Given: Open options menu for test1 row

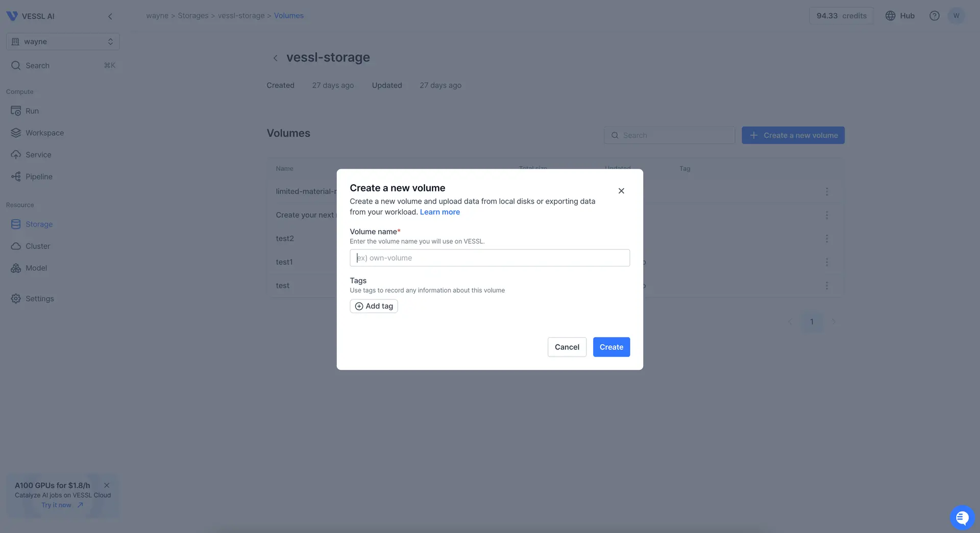Looking at the screenshot, I should pyautogui.click(x=827, y=262).
